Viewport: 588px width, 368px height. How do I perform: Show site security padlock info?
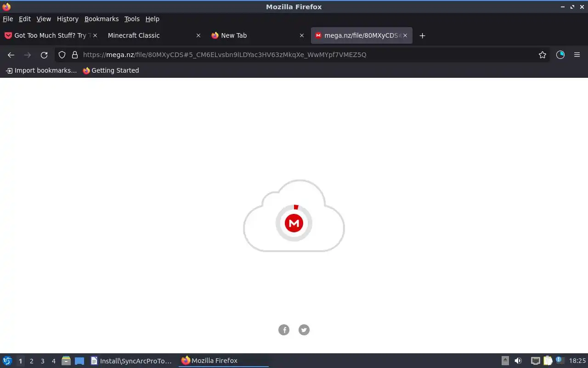pos(75,55)
